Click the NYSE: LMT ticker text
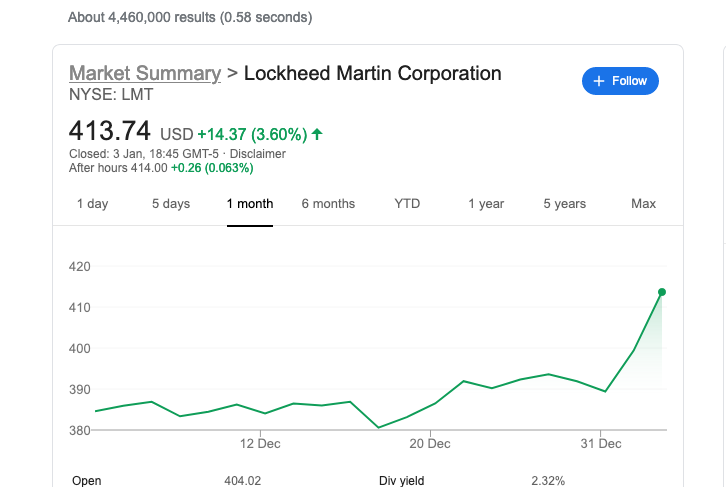This screenshot has height=487, width=726. [x=111, y=94]
